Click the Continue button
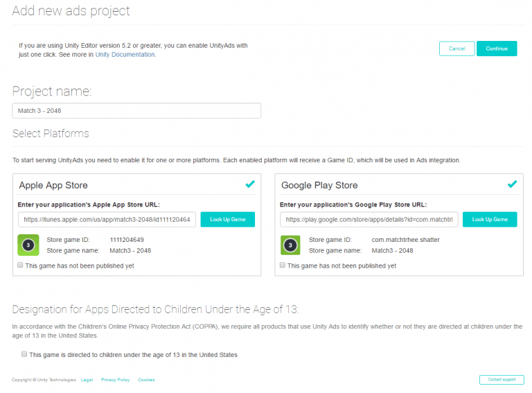Viewport: 532px width, 393px height. (497, 49)
